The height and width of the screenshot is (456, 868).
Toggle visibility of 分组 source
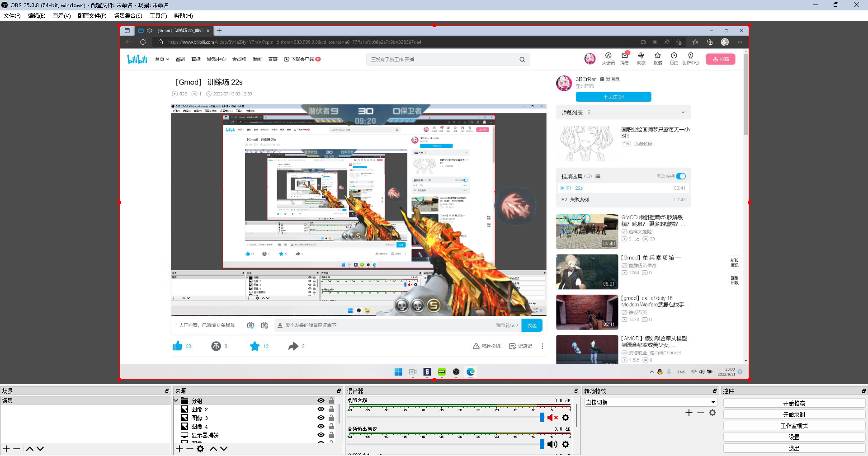pos(321,401)
